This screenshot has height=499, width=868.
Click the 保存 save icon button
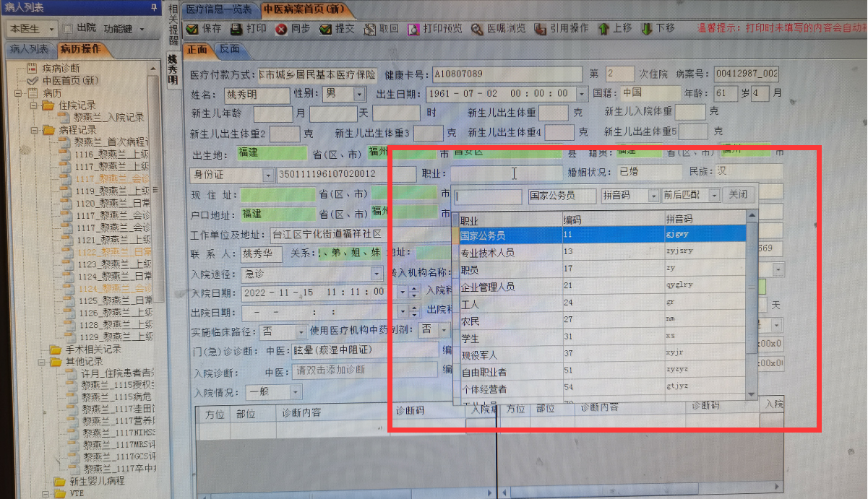click(205, 30)
